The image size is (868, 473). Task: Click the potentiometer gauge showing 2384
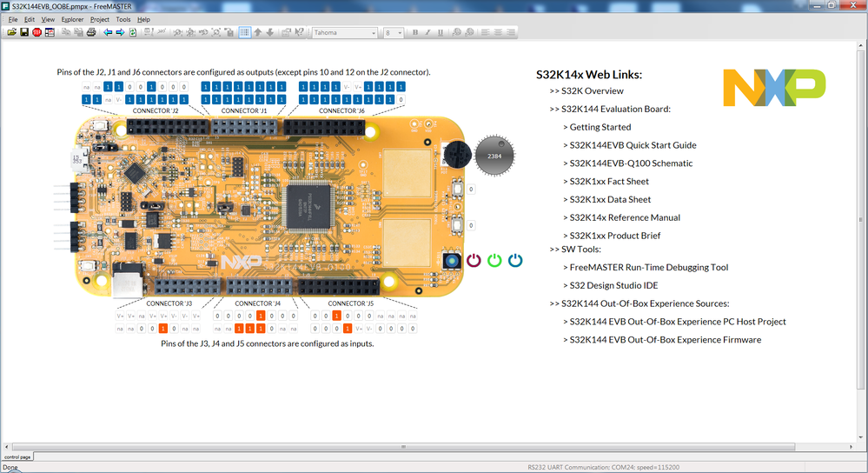click(494, 156)
